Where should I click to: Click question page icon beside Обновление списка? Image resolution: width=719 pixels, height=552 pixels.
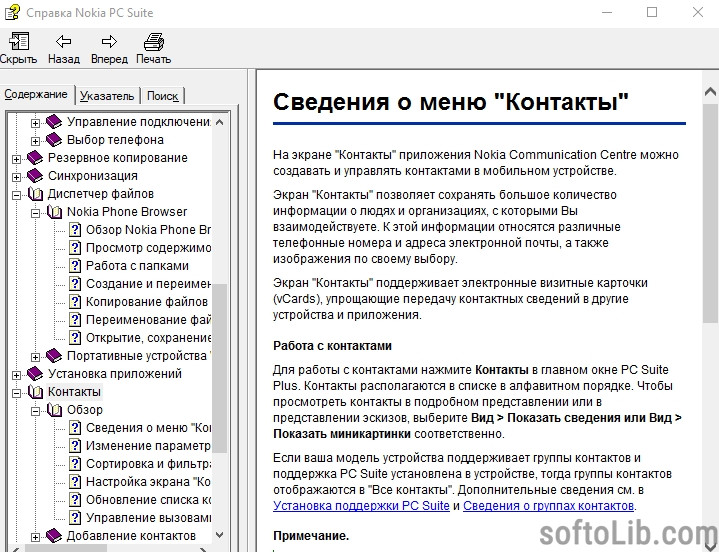(x=75, y=500)
